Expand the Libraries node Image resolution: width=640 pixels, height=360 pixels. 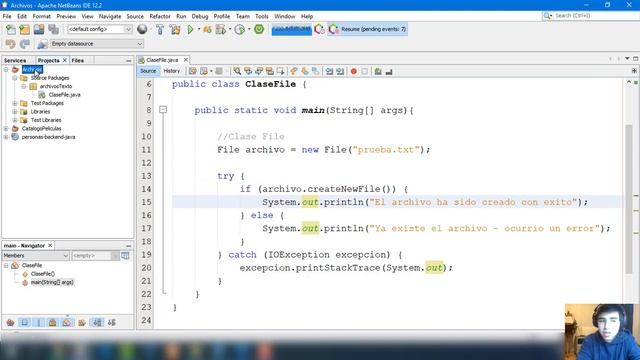pyautogui.click(x=15, y=112)
